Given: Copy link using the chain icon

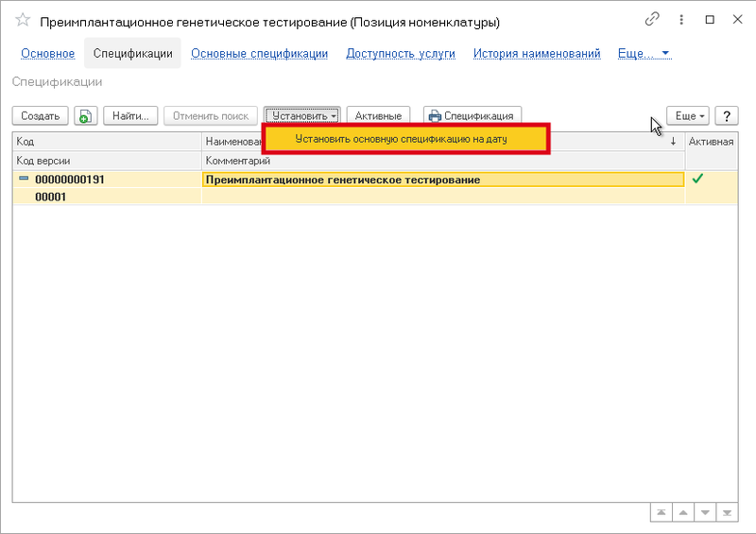Looking at the screenshot, I should [x=652, y=20].
